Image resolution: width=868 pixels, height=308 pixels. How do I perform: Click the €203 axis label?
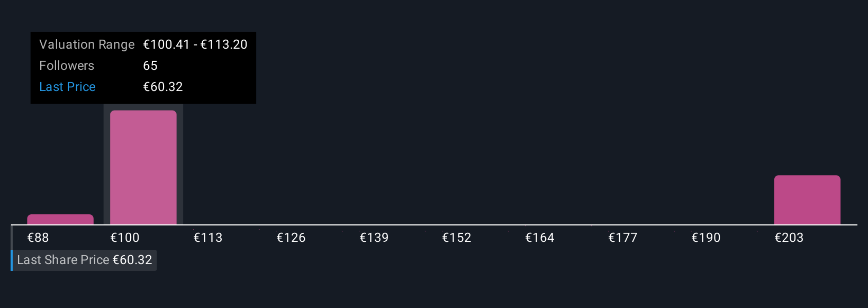point(789,238)
